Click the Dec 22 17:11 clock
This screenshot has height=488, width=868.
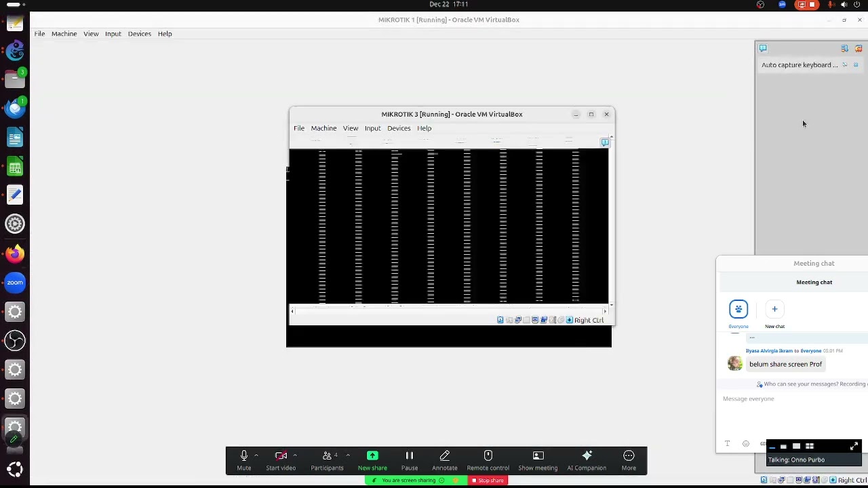coord(448,5)
